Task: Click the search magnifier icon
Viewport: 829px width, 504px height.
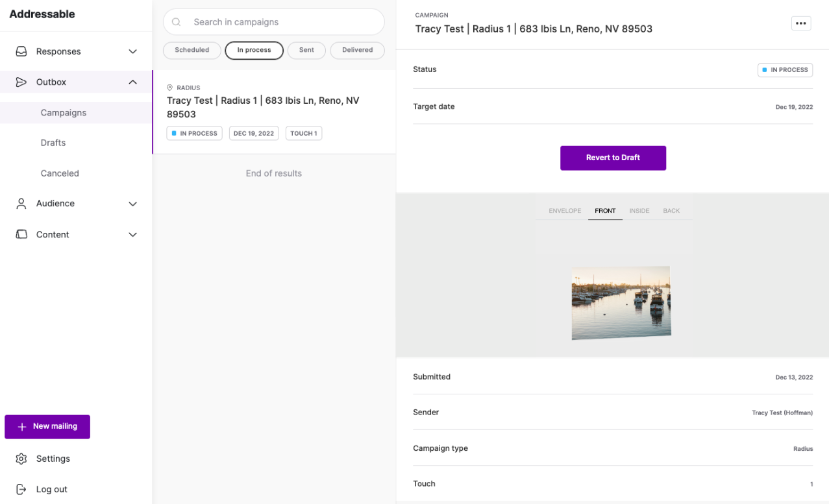Action: (176, 22)
